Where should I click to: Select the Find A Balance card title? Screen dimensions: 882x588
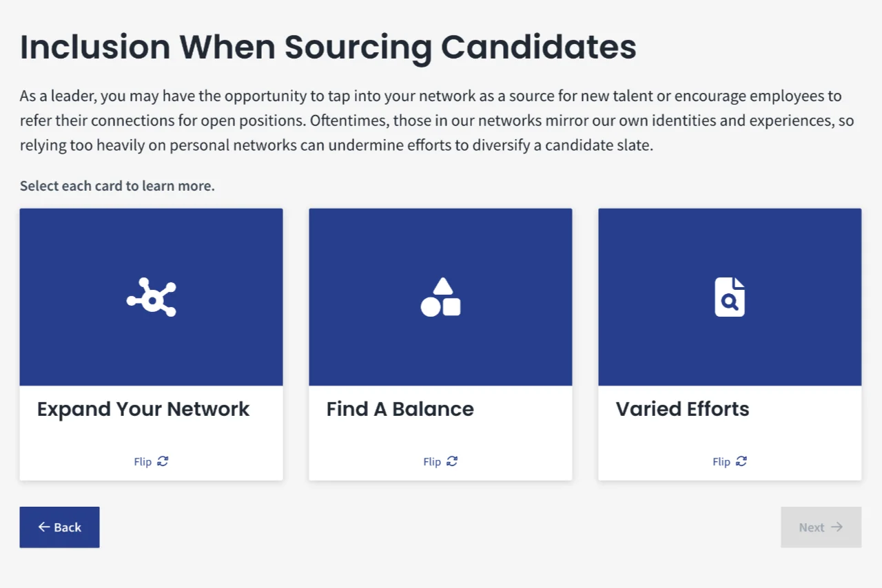[x=400, y=409]
